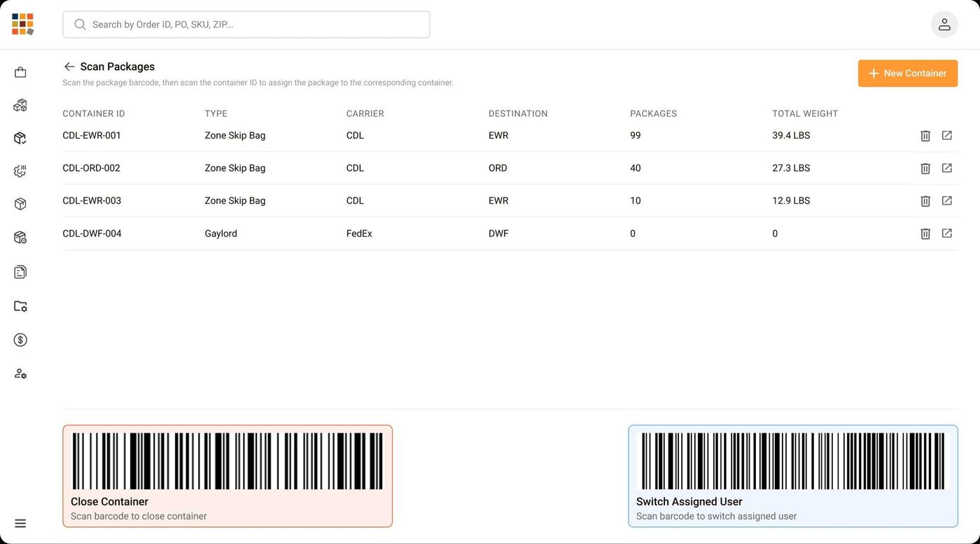Click the ORD destination cell
This screenshot has width=980, height=544.
(x=498, y=168)
